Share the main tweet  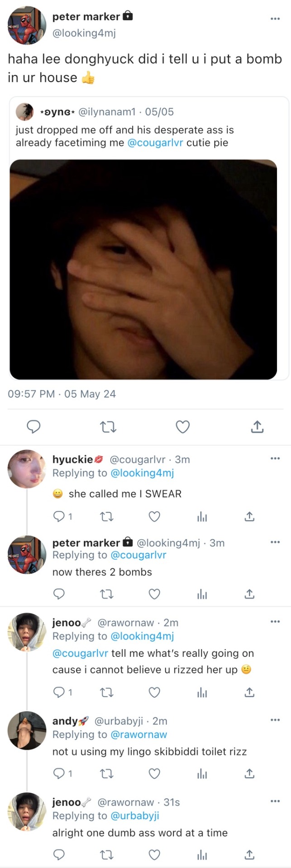point(257,426)
